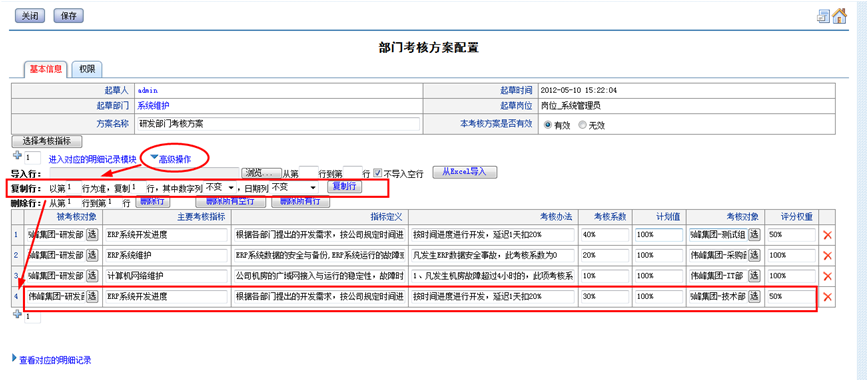The height and width of the screenshot is (381, 868).
Task: Select the 有效 radio button
Action: pyautogui.click(x=548, y=125)
